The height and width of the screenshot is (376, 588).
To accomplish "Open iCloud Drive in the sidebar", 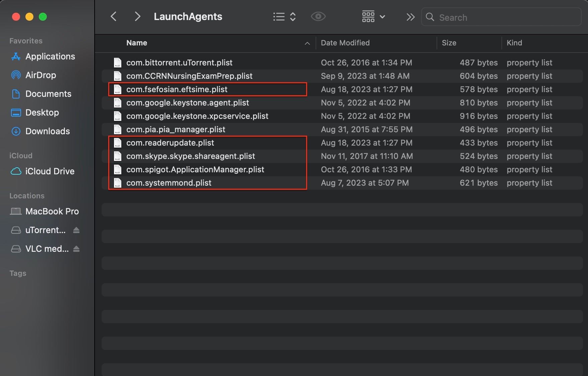I will tap(42, 171).
